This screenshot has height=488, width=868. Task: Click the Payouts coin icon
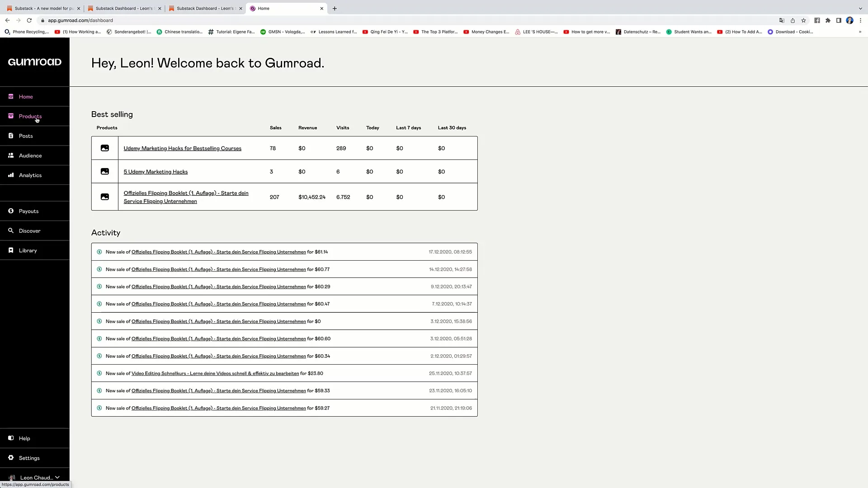coord(11,211)
